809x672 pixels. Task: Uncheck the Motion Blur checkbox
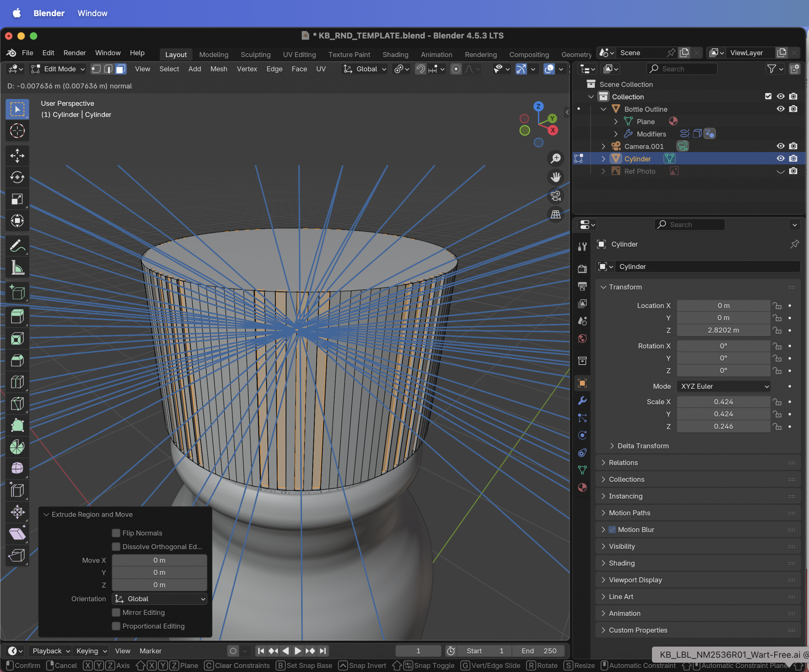(612, 530)
